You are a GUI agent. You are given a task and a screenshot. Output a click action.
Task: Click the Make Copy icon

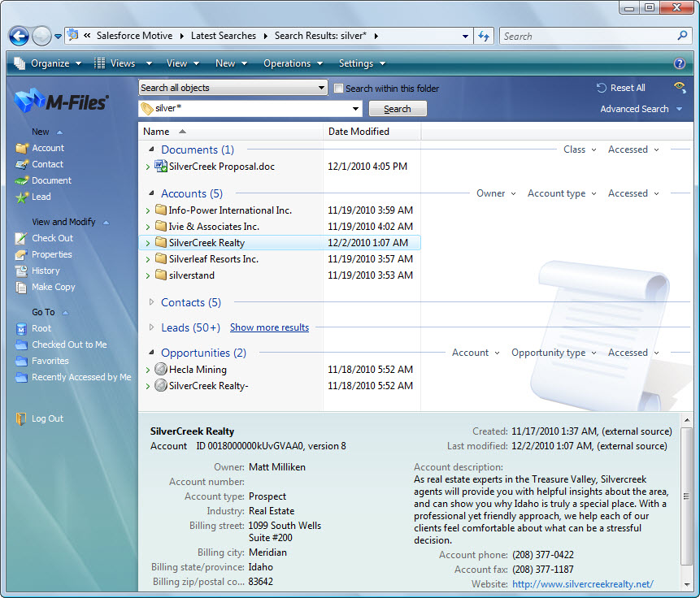[x=21, y=287]
